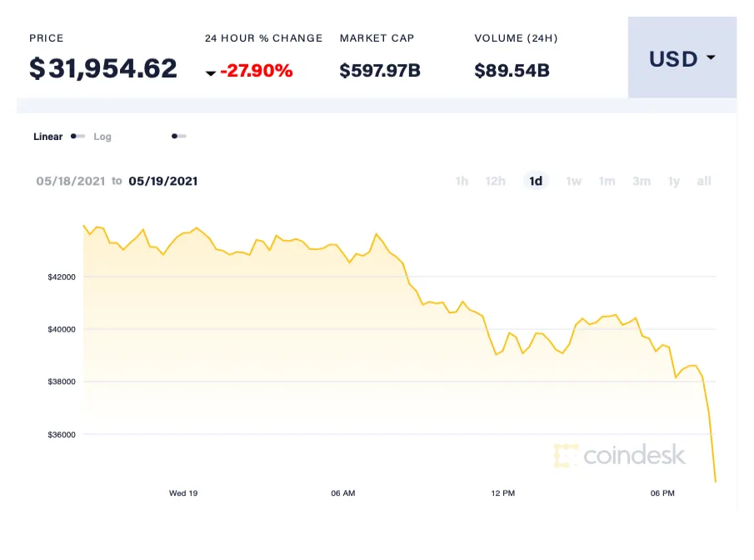Screen dimensions: 754x560
Task: Select the all timeframe option
Action: click(x=704, y=181)
